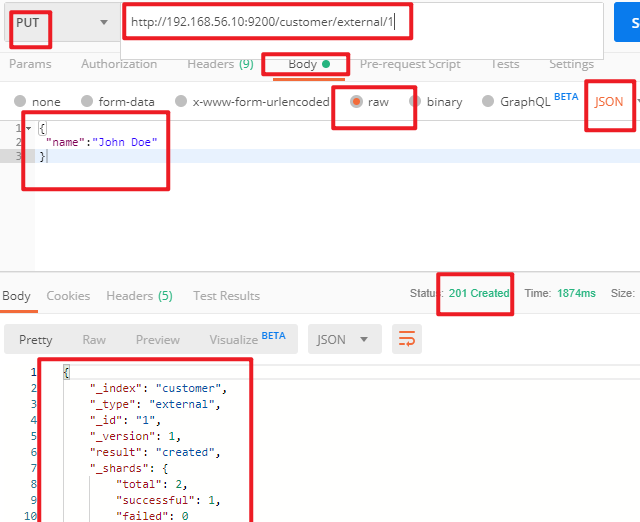
Task: Select the GraphQL radio button
Action: (488, 101)
